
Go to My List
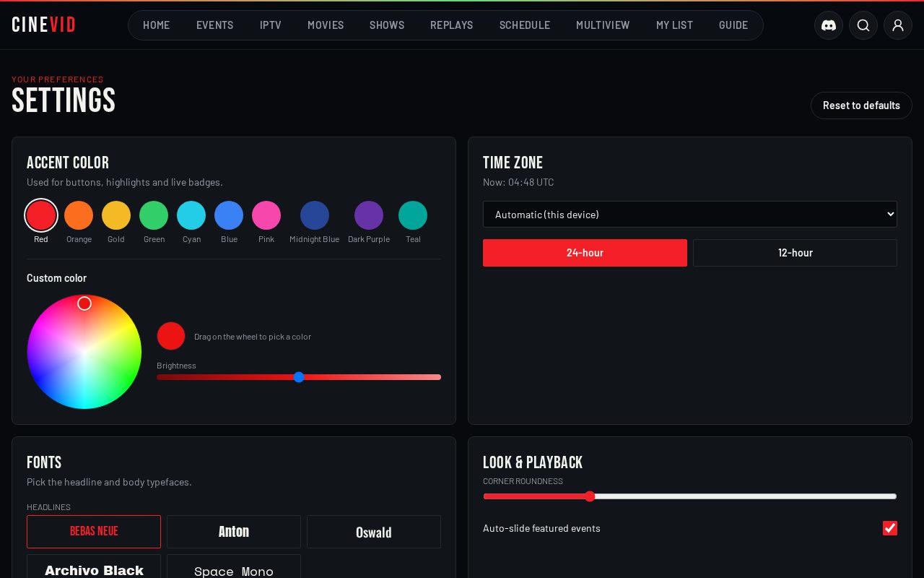click(674, 25)
